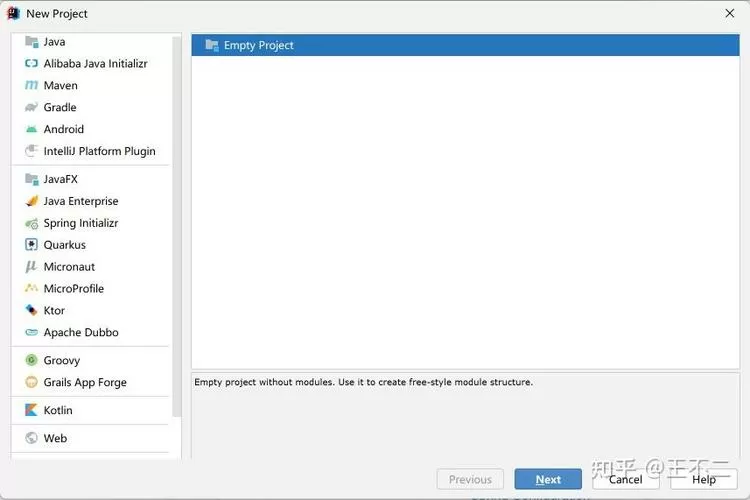This screenshot has height=500, width=750.
Task: Choose the Kotlin text label
Action: [58, 410]
